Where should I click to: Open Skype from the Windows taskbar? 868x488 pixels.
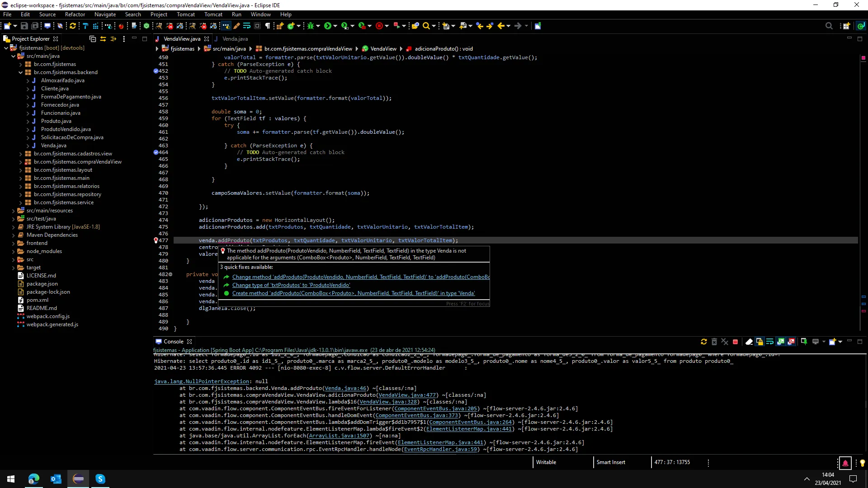click(x=100, y=479)
